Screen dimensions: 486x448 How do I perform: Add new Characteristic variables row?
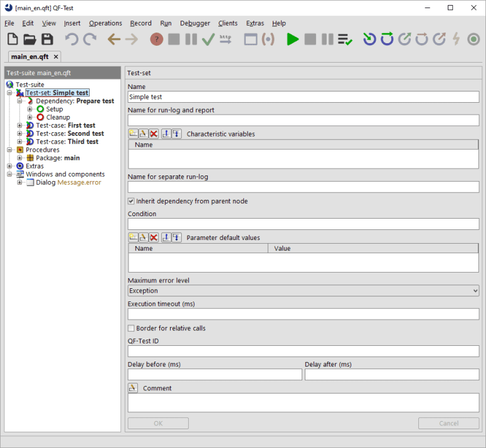[134, 133]
